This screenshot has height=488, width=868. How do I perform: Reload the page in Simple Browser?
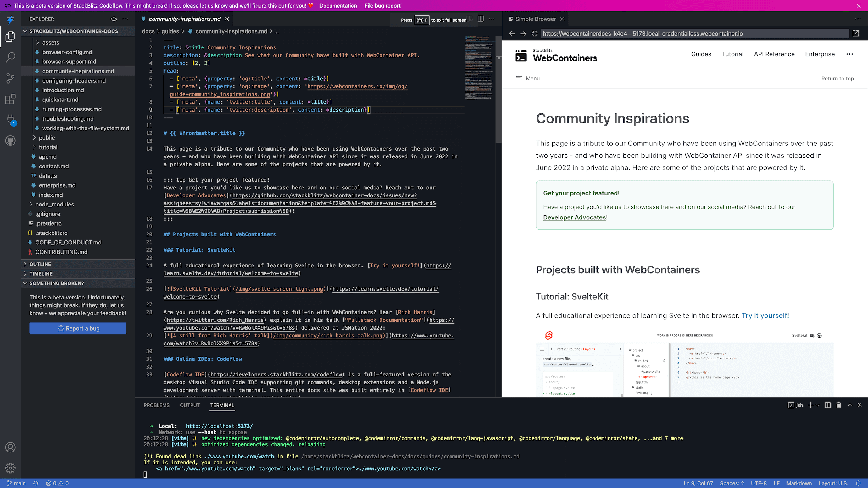click(534, 33)
